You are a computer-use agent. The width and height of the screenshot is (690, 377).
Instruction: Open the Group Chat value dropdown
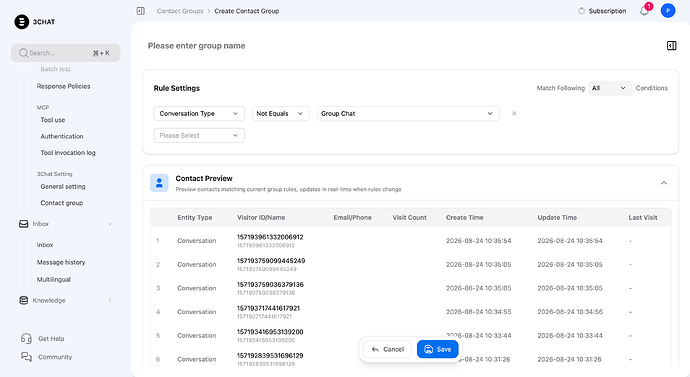(408, 113)
